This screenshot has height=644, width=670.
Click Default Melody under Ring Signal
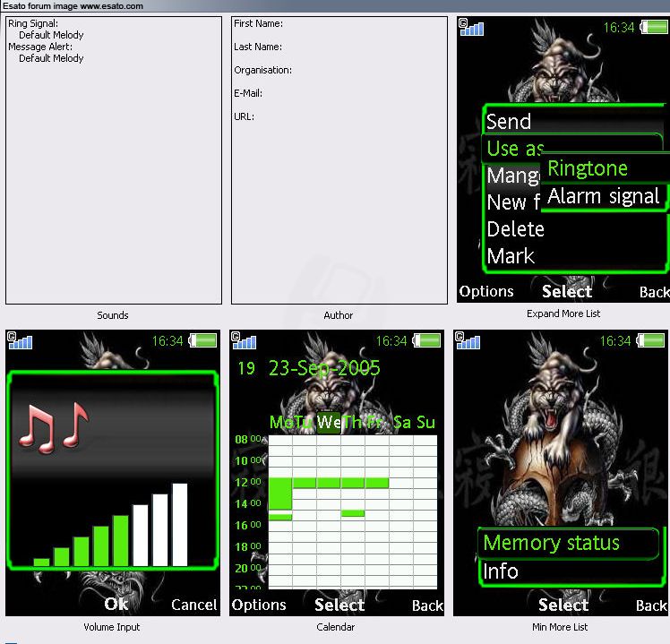pyautogui.click(x=51, y=35)
